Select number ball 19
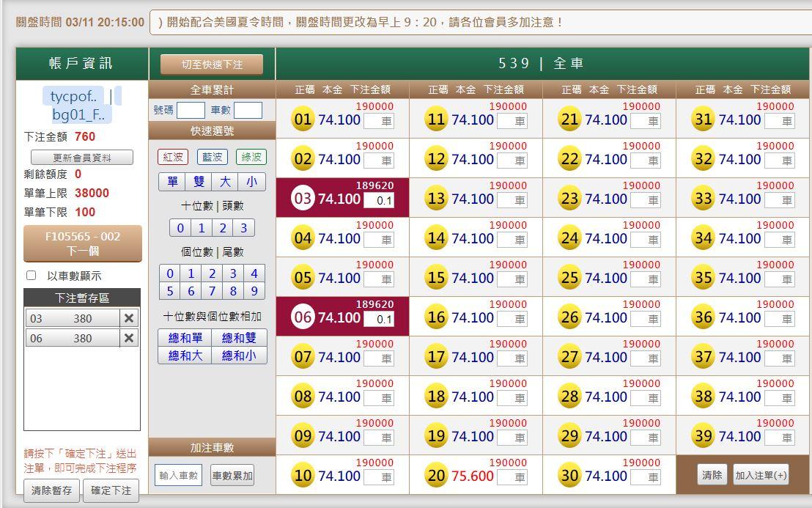 coord(437,436)
